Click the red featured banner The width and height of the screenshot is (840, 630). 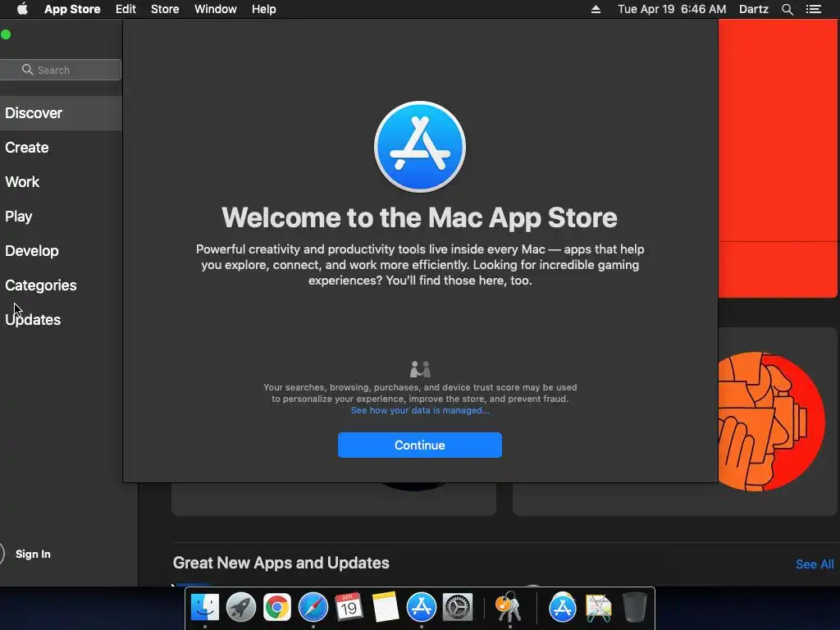(778, 158)
